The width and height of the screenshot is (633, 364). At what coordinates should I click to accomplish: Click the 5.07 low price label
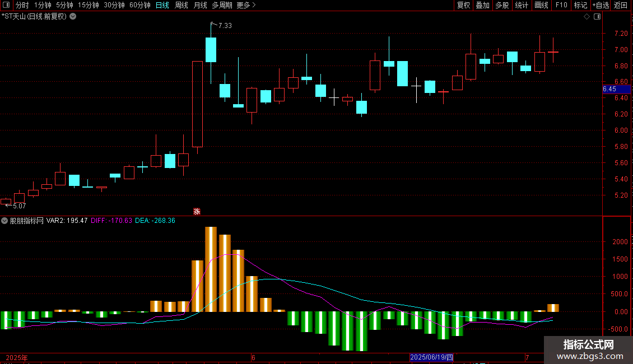(x=20, y=206)
